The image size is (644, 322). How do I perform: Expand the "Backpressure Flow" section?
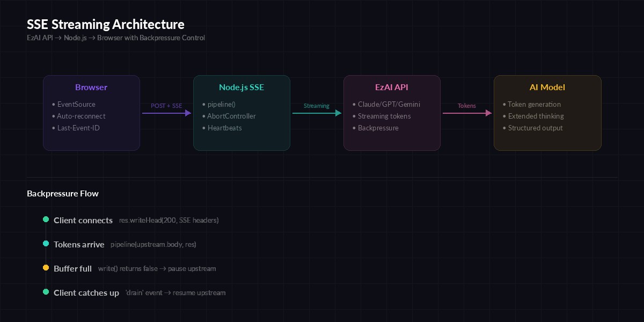click(x=63, y=193)
